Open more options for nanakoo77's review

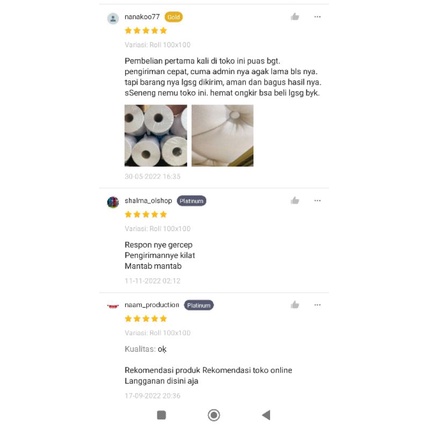click(317, 17)
